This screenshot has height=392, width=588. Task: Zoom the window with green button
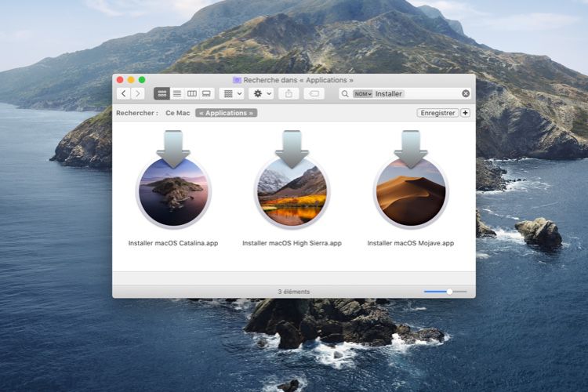pos(142,80)
